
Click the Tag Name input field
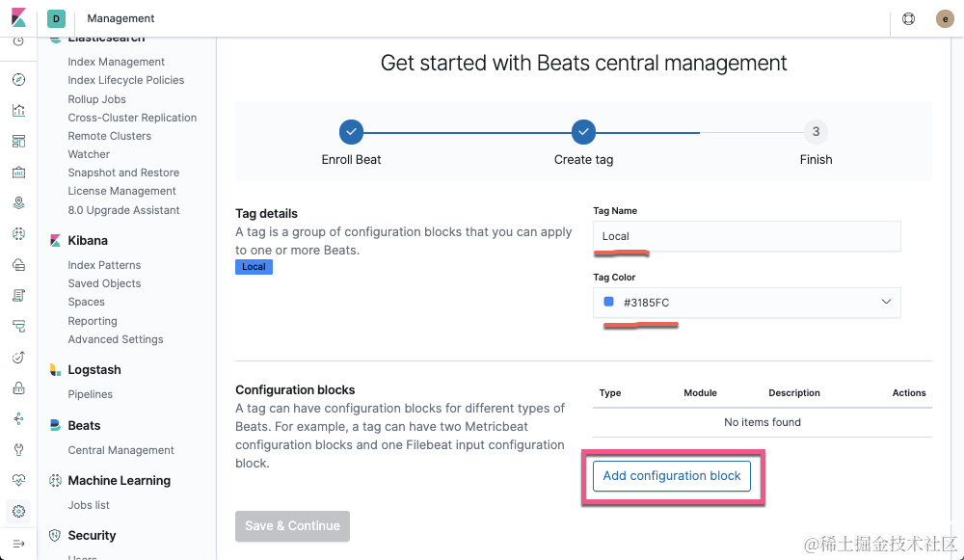(x=746, y=236)
